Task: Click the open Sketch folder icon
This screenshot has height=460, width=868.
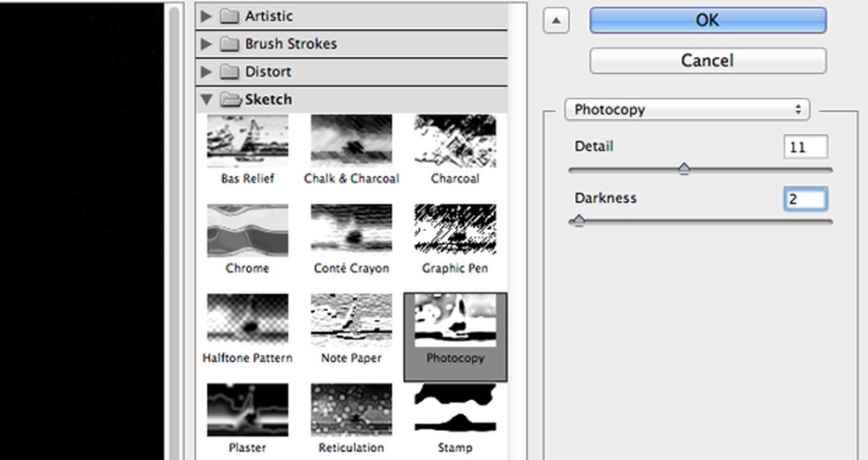Action: pos(231,100)
